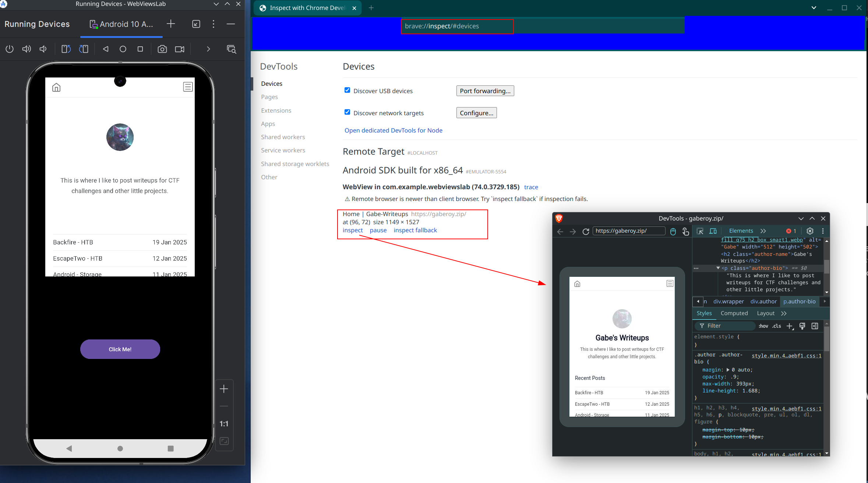Click the emulator zoom in plus button
868x483 pixels.
point(224,389)
